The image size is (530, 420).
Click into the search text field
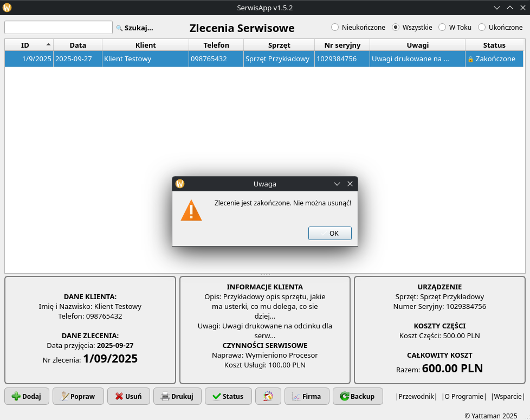coord(59,28)
